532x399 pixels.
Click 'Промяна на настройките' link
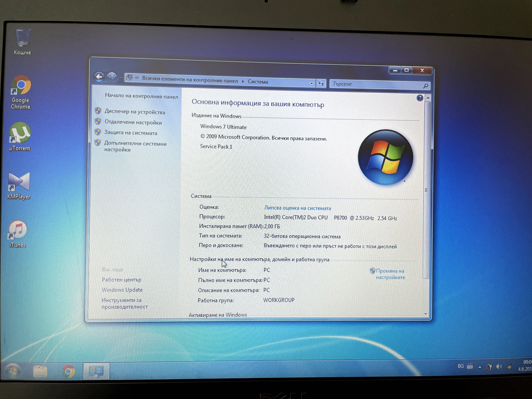click(x=390, y=274)
